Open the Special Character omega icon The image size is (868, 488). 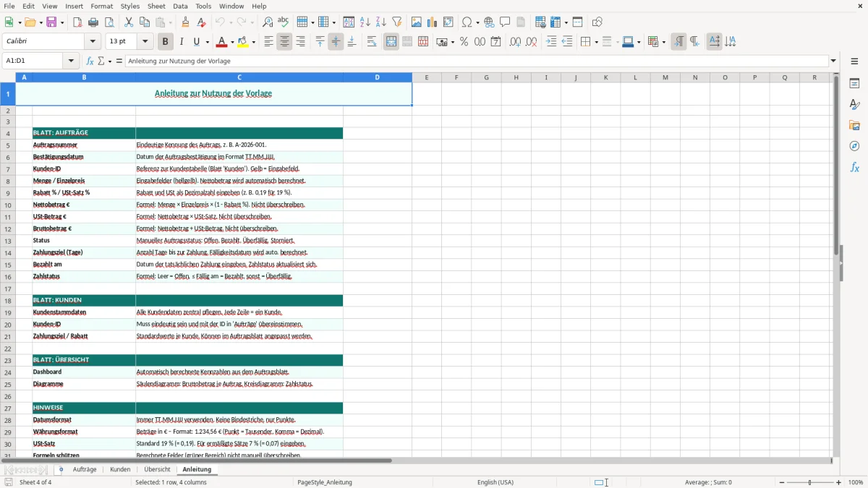(467, 22)
